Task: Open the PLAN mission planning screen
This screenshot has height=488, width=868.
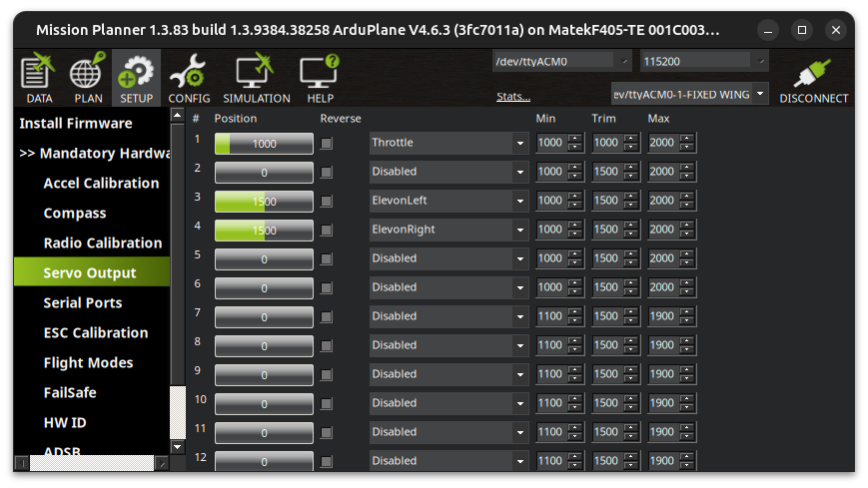Action: (88, 78)
